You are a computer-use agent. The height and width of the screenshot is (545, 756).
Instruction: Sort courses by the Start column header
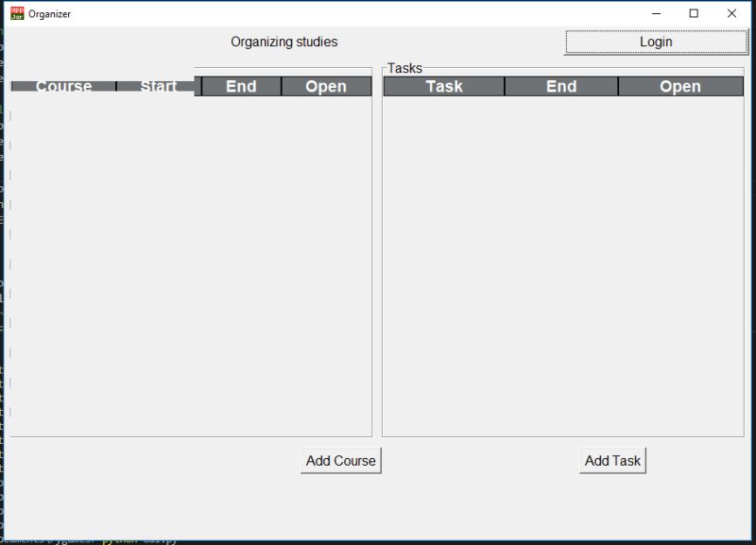coord(157,86)
